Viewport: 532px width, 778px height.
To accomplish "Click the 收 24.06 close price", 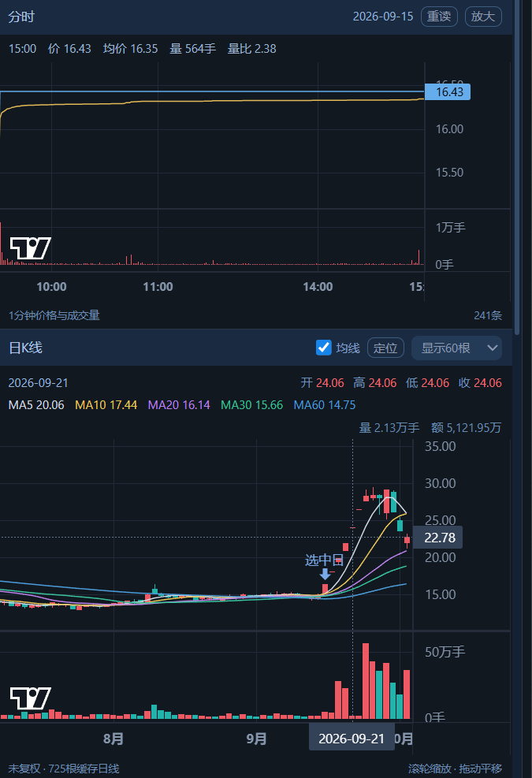I will [x=480, y=383].
